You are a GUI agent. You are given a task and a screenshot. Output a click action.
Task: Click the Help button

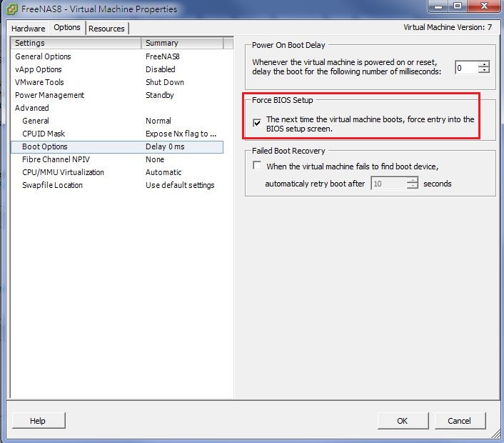click(x=39, y=420)
